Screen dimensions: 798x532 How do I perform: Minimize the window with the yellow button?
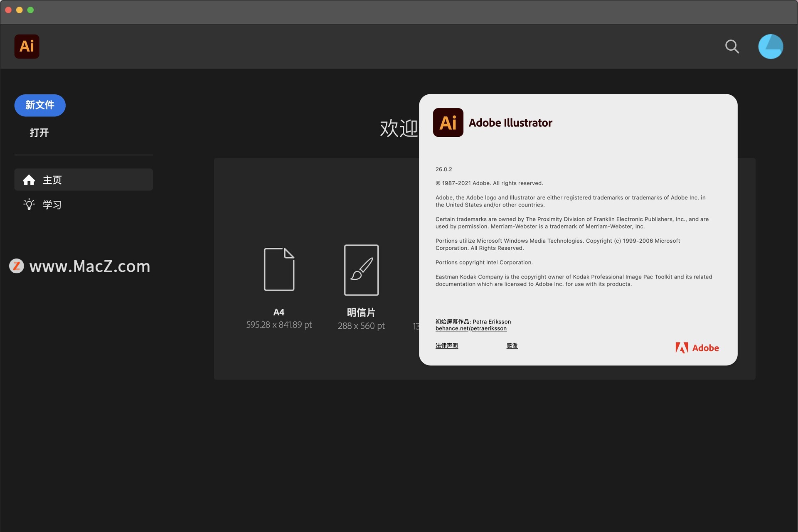point(20,10)
